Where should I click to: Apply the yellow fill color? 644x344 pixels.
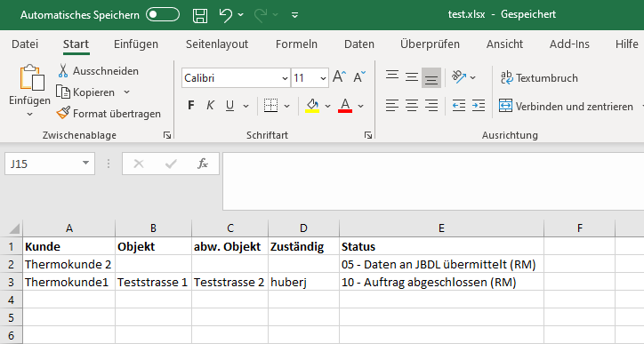[312, 106]
